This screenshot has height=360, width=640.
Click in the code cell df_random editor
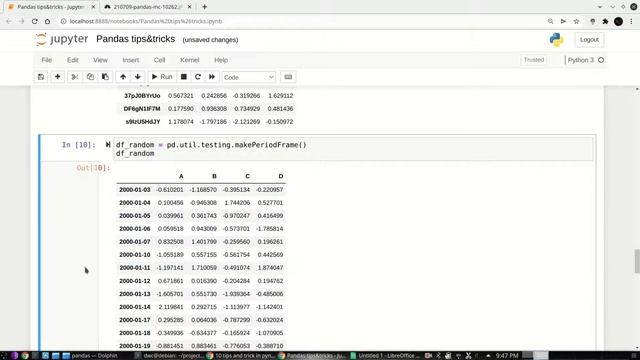pyautogui.click(x=353, y=149)
